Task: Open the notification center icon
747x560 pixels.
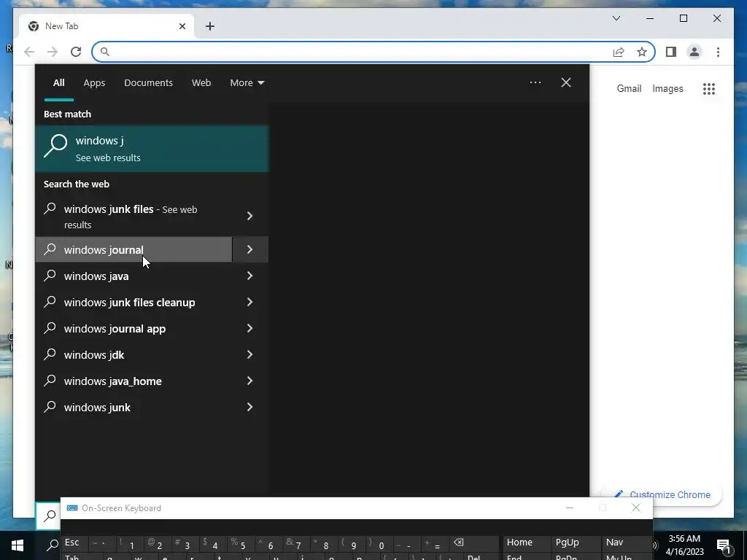Action: pyautogui.click(x=724, y=545)
